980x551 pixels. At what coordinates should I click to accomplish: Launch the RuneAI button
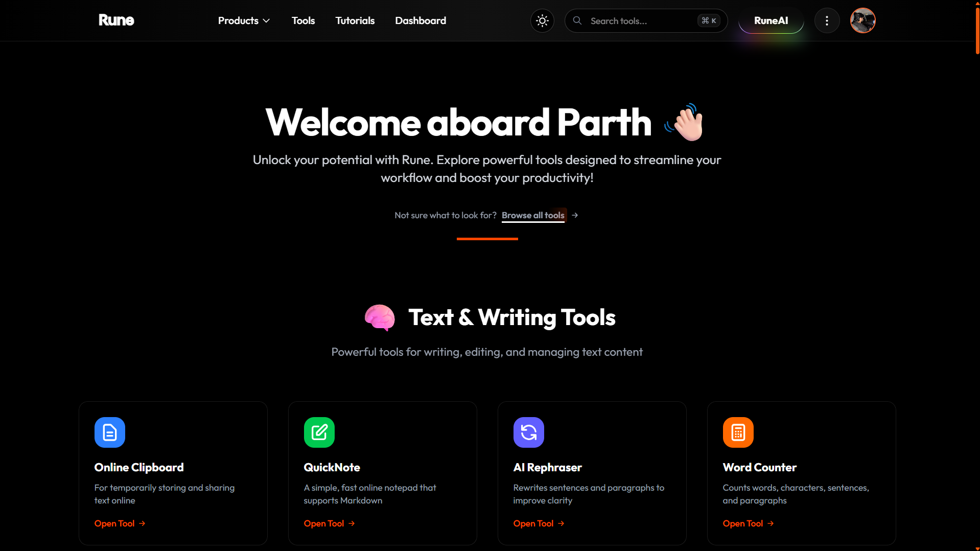tap(771, 21)
